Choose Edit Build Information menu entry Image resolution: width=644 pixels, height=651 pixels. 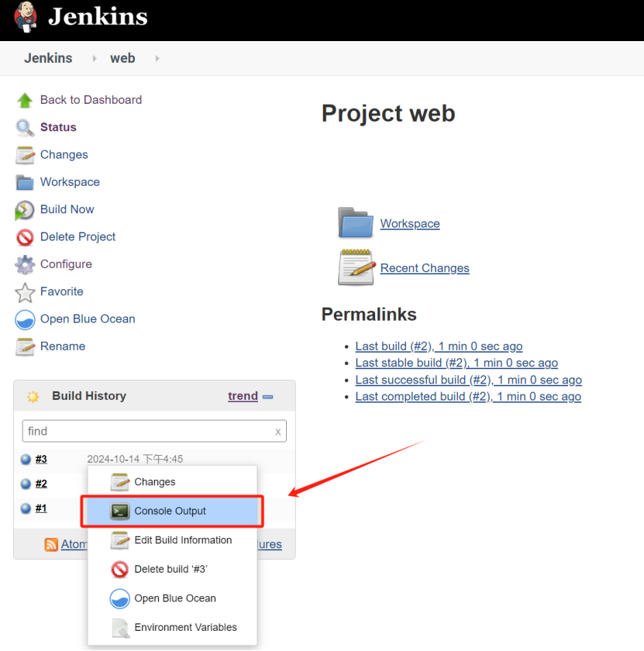(172, 540)
